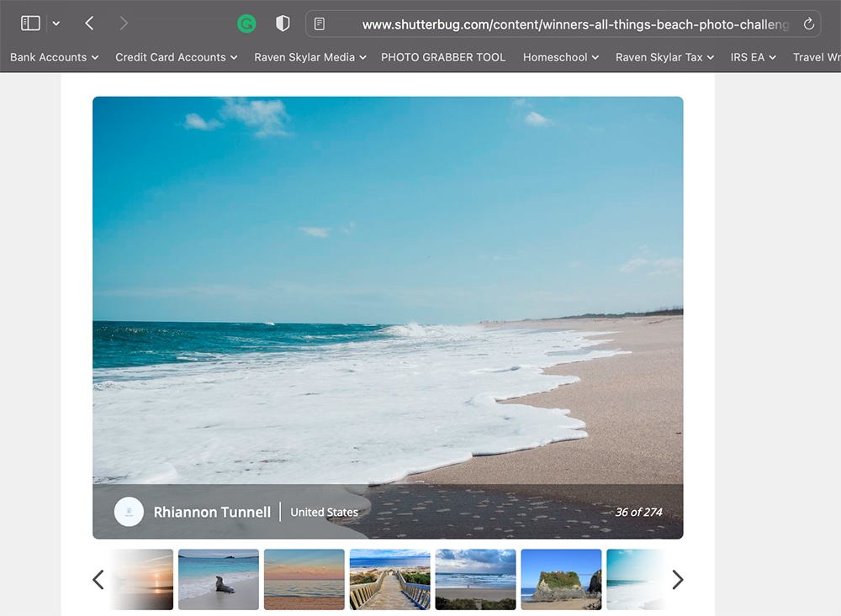
Task: Expand the Bank Accounts bookmarks folder
Action: coord(54,57)
